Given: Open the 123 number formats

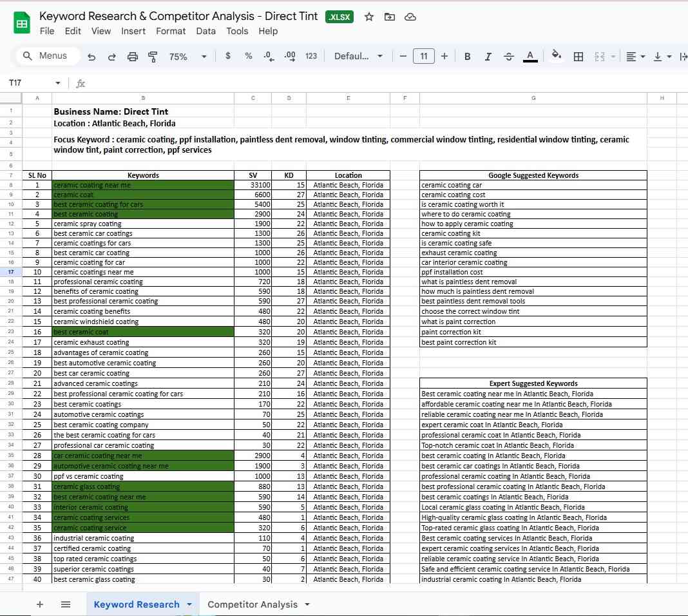Looking at the screenshot, I should pos(311,56).
